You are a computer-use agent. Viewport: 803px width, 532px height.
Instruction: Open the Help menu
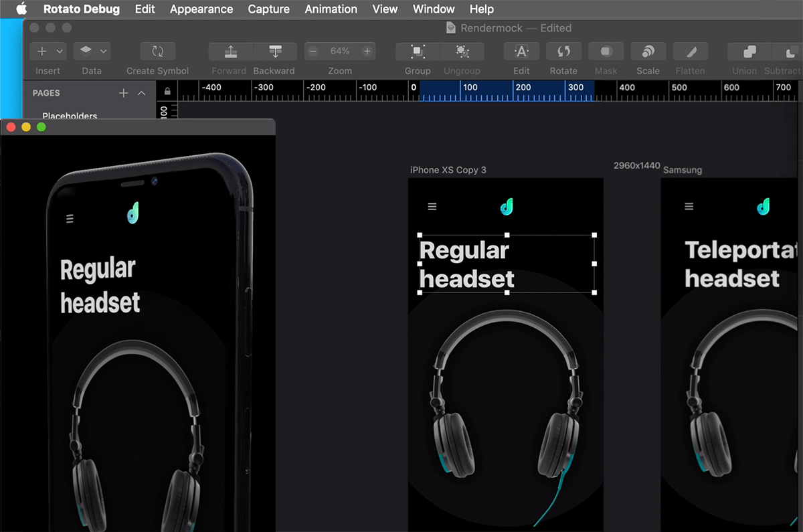click(x=481, y=9)
